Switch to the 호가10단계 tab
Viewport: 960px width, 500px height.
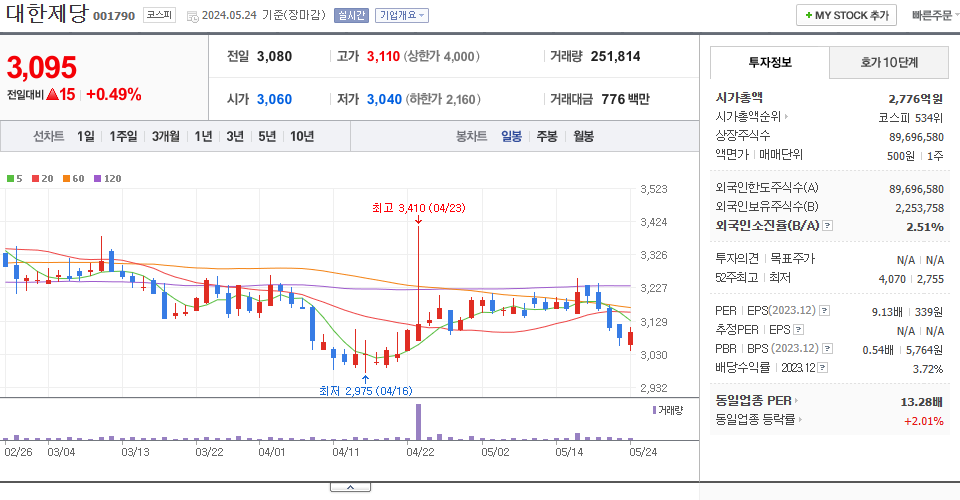(x=889, y=62)
